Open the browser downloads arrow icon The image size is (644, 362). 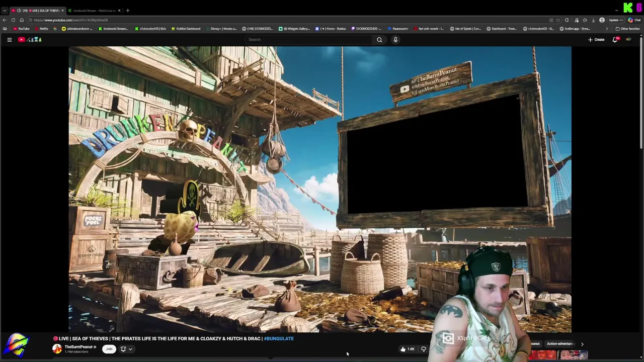click(593, 20)
